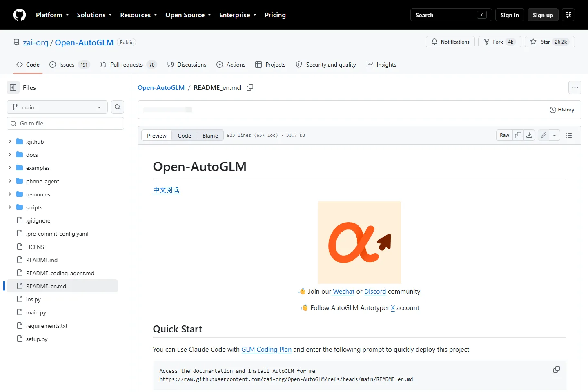Edit this file with pencil icon
The height and width of the screenshot is (392, 588).
click(543, 135)
